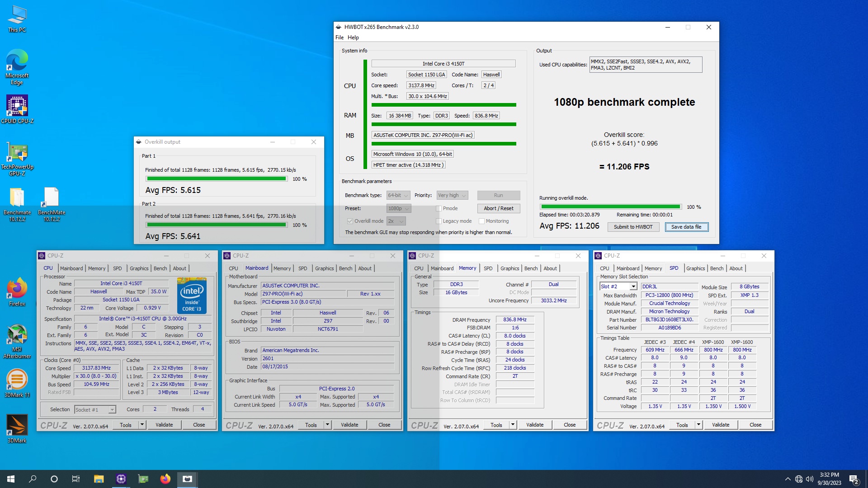
Task: Open Preset 1080p dropdown
Action: pos(399,208)
